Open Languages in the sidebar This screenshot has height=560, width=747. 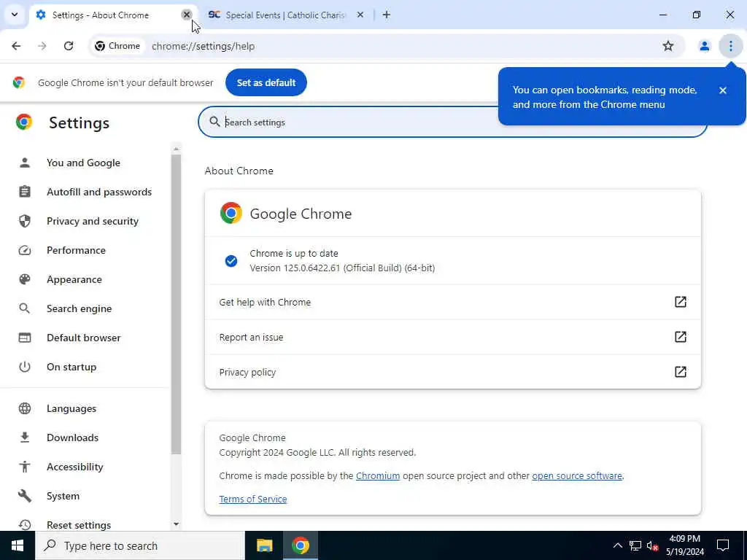click(71, 408)
